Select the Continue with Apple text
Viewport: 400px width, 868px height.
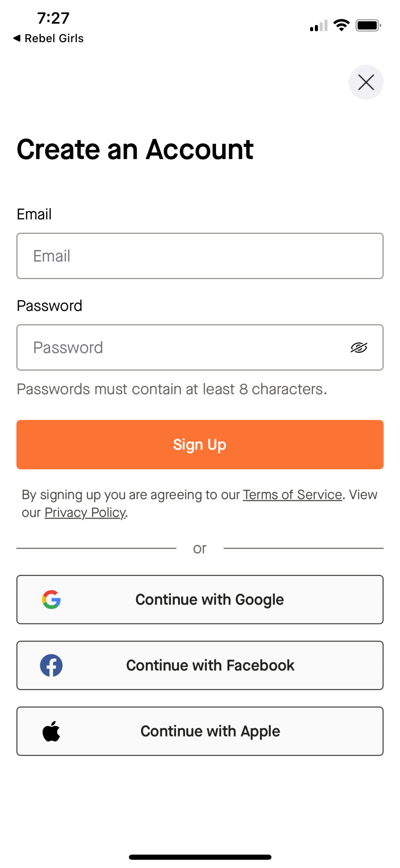pos(210,731)
